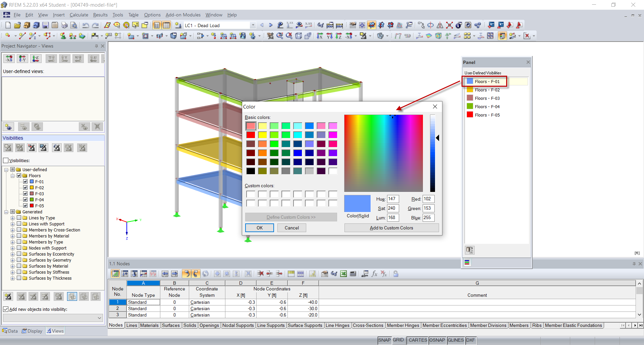Image resolution: width=644 pixels, height=345 pixels.
Task: Switch to the Materials tab
Action: pyautogui.click(x=149, y=325)
